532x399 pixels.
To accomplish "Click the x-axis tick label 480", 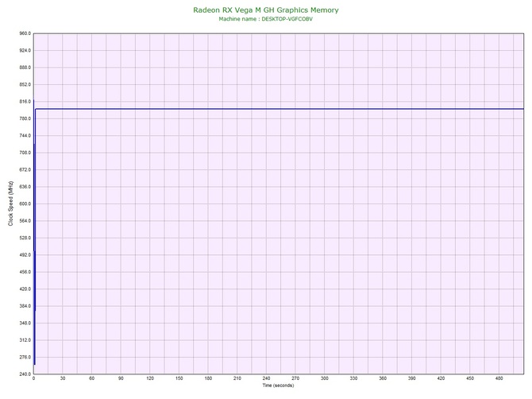I will pyautogui.click(x=499, y=378).
